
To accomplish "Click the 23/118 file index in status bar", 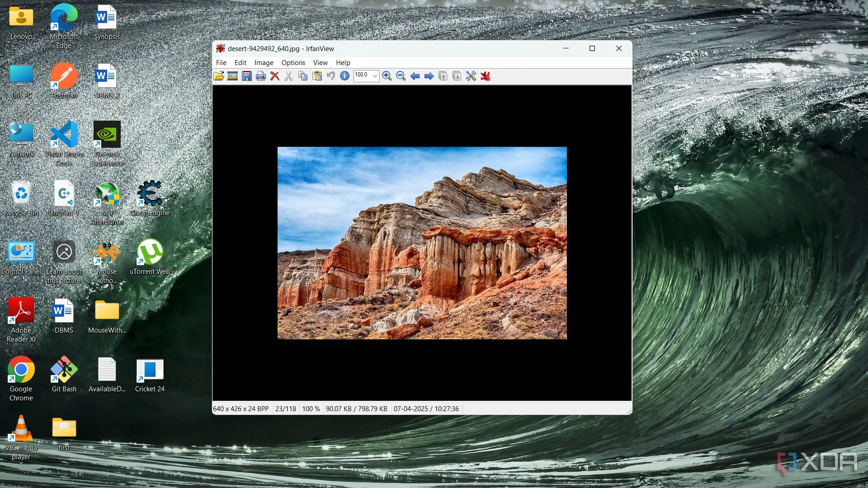I will 286,409.
